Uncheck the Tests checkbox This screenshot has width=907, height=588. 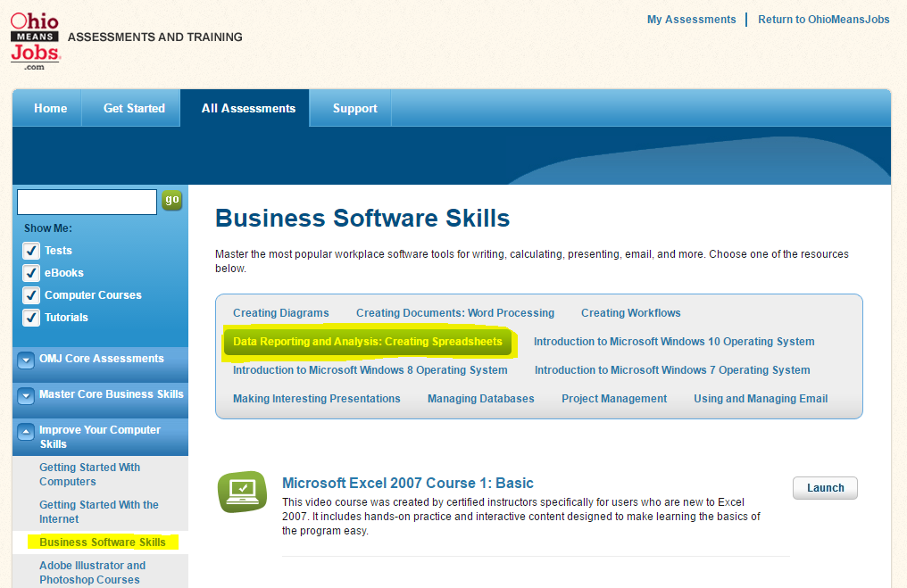tap(31, 251)
